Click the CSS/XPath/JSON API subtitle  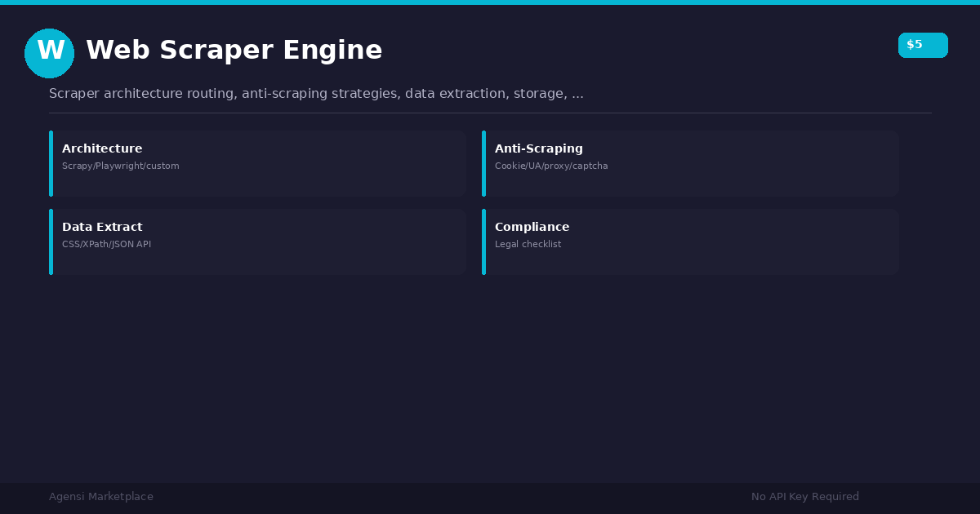(x=106, y=245)
